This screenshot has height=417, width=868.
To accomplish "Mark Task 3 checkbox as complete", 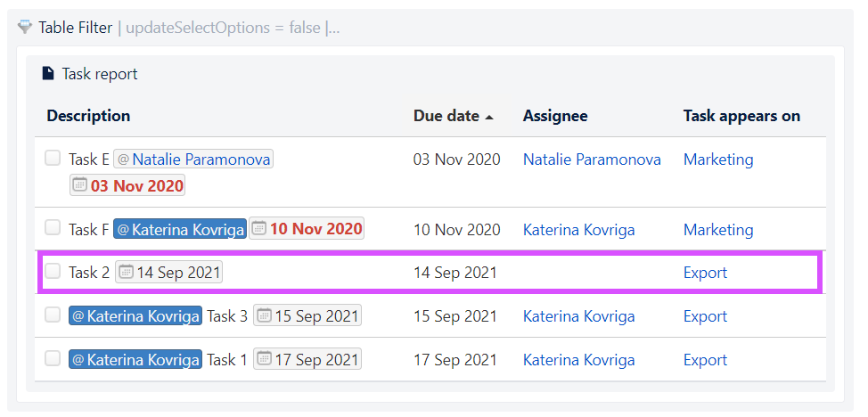I will click(x=53, y=315).
